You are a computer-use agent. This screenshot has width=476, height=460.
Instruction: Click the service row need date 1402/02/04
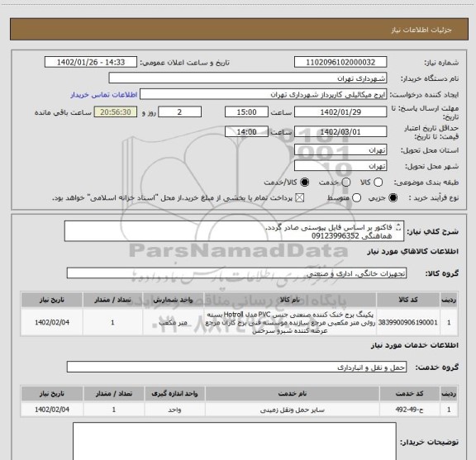(x=52, y=410)
